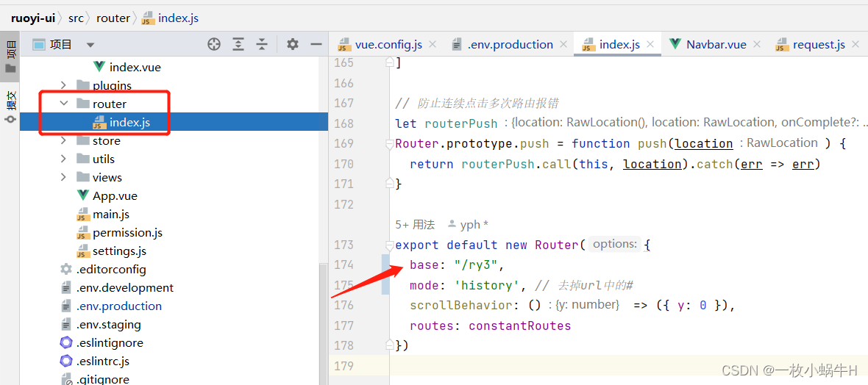Collapse the router folder

64,104
